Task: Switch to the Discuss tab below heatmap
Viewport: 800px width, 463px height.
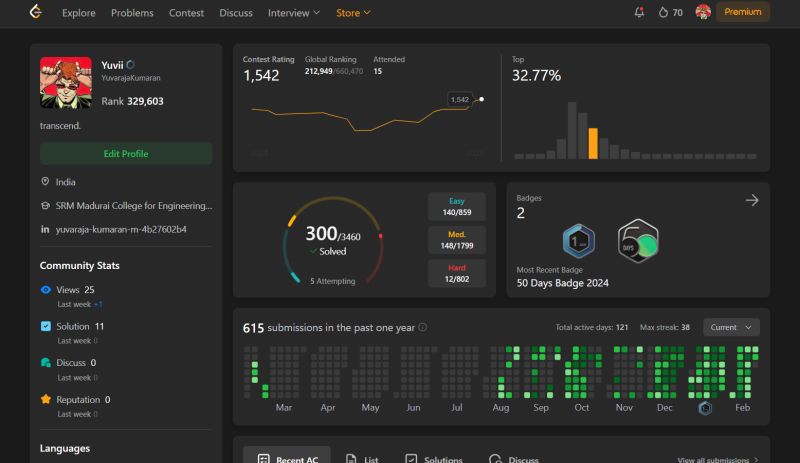Action: 514,459
